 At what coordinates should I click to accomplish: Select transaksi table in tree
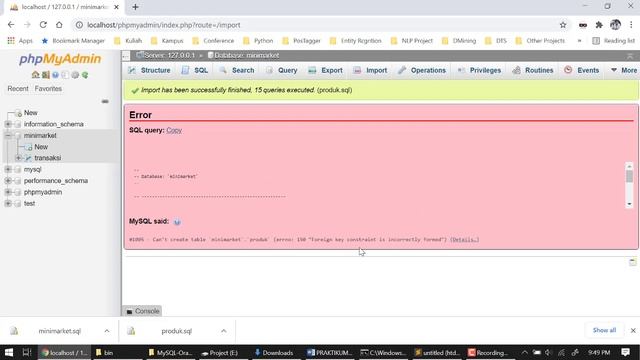[48, 158]
